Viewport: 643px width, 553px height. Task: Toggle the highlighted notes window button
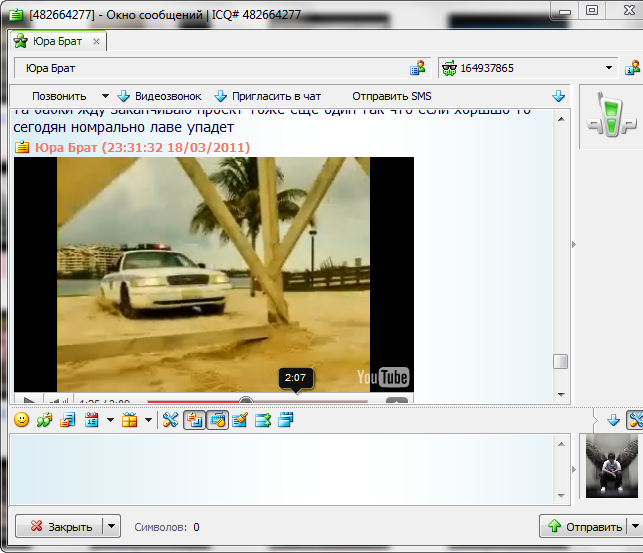[194, 420]
